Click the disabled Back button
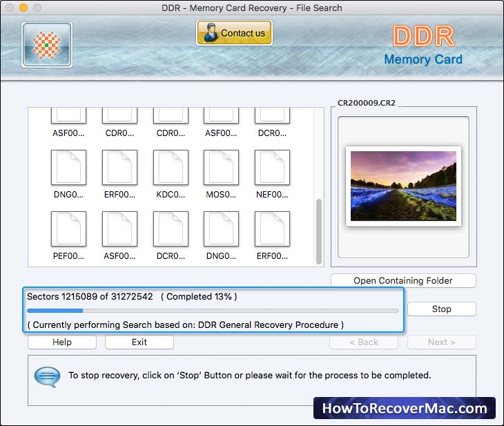The height and width of the screenshot is (426, 504). pos(364,342)
